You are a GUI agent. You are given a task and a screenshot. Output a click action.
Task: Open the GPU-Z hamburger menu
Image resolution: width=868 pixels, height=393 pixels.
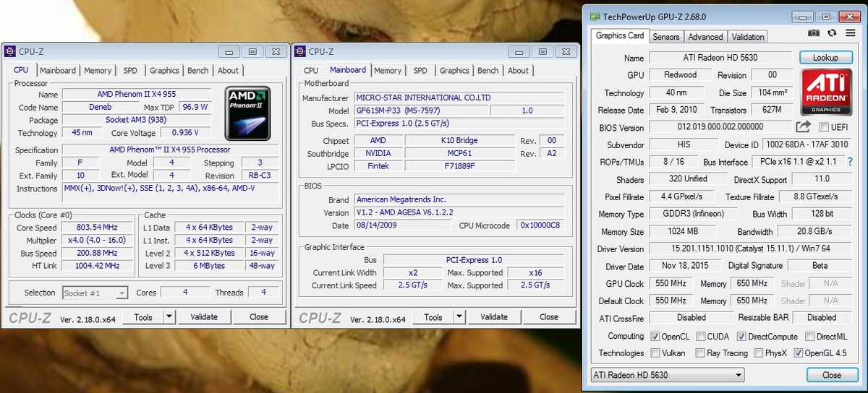point(850,33)
